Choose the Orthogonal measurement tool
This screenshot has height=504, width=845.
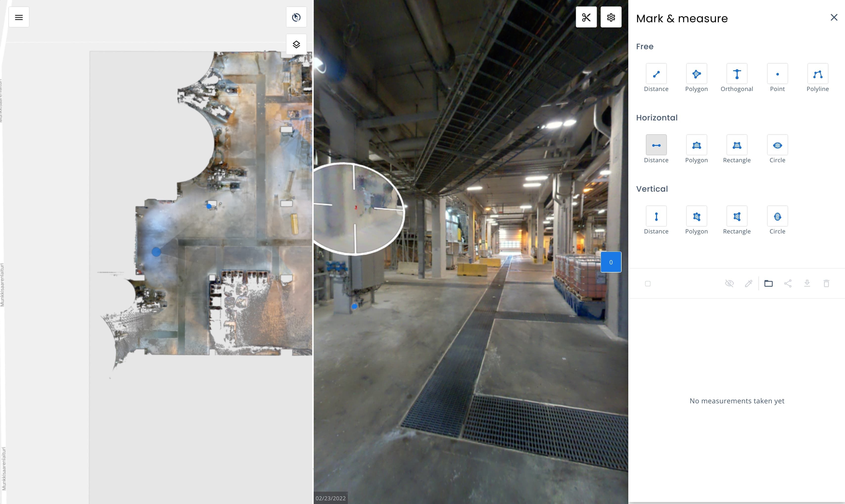point(737,74)
